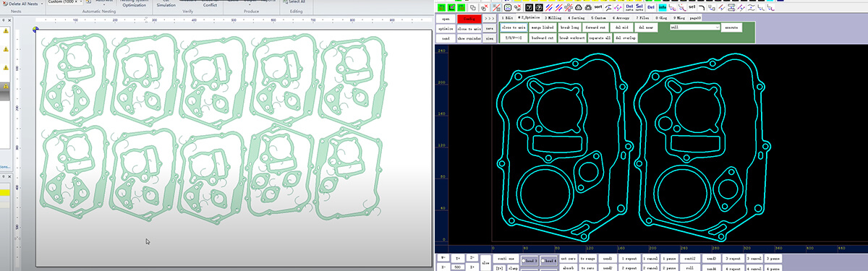
Task: Click the merge linked button
Action: (542, 27)
